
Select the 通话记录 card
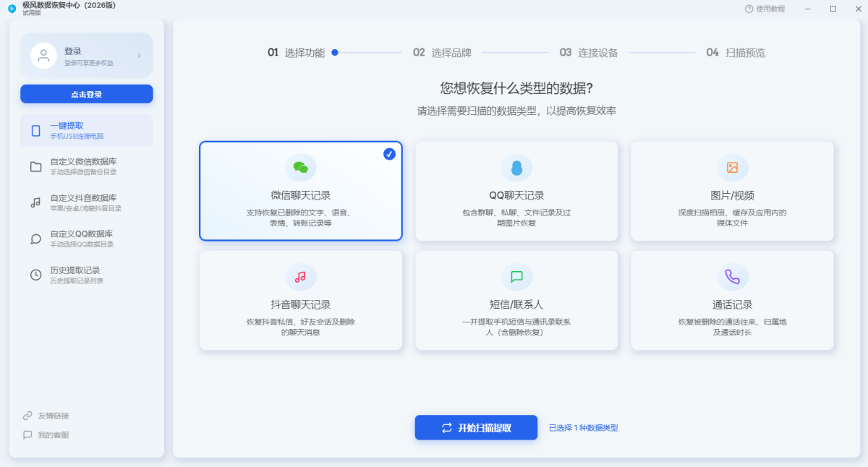coord(732,300)
